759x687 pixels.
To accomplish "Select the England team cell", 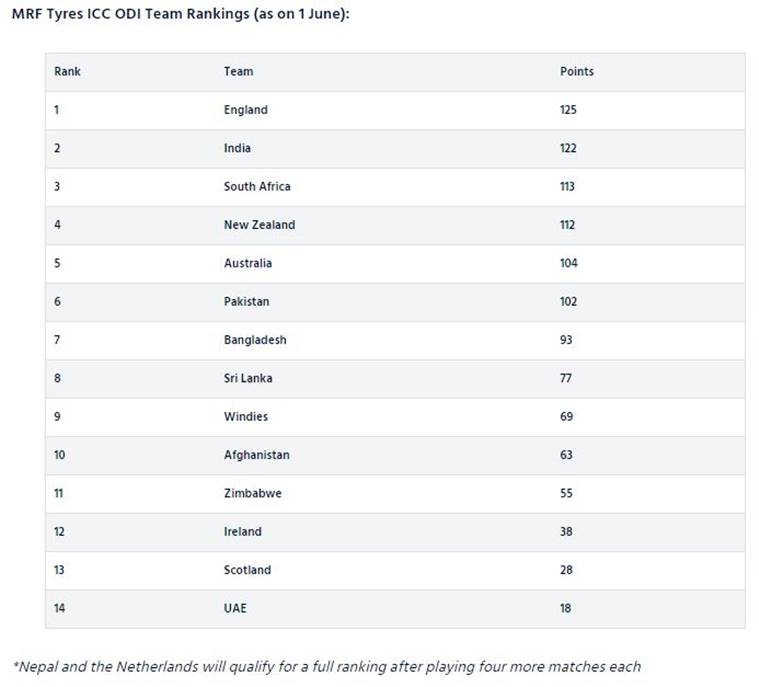I will 246,110.
